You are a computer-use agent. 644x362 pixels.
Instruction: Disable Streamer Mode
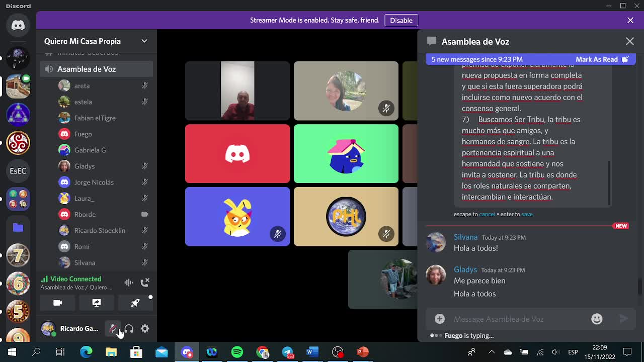[x=401, y=20]
